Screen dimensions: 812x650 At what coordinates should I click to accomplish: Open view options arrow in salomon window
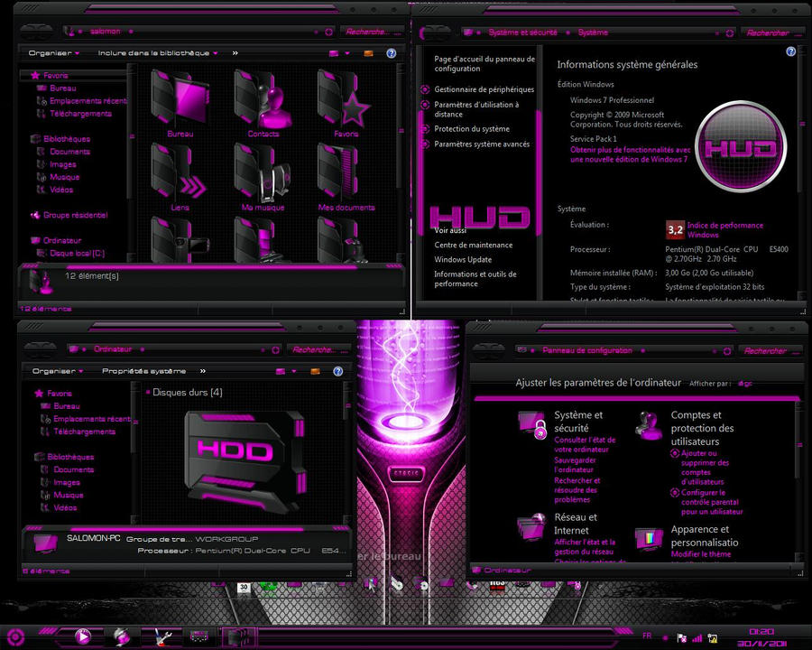(347, 53)
